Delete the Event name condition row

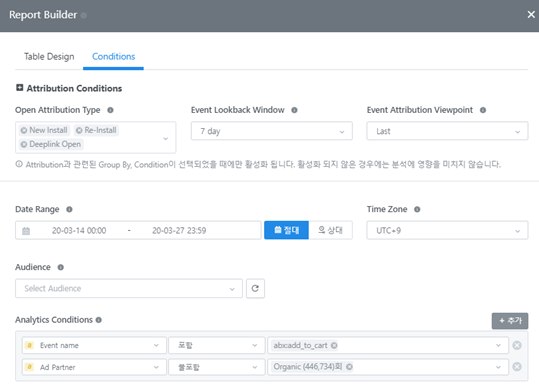[x=517, y=345]
